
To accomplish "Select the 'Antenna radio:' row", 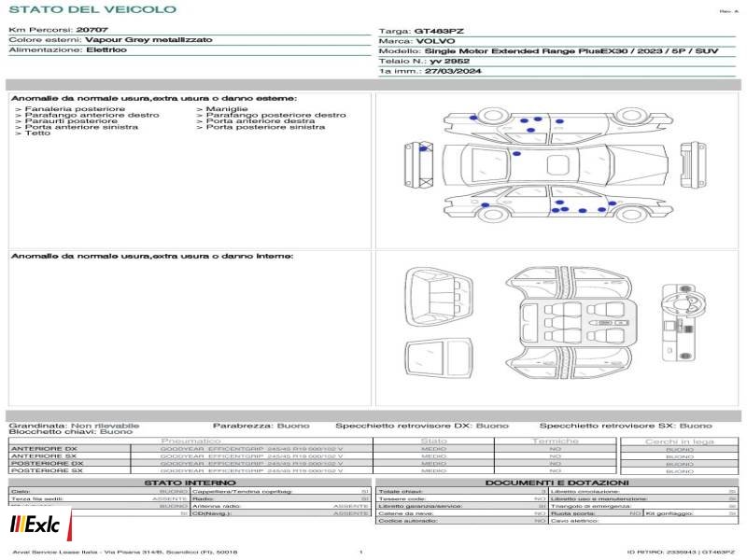I will coord(281,506).
